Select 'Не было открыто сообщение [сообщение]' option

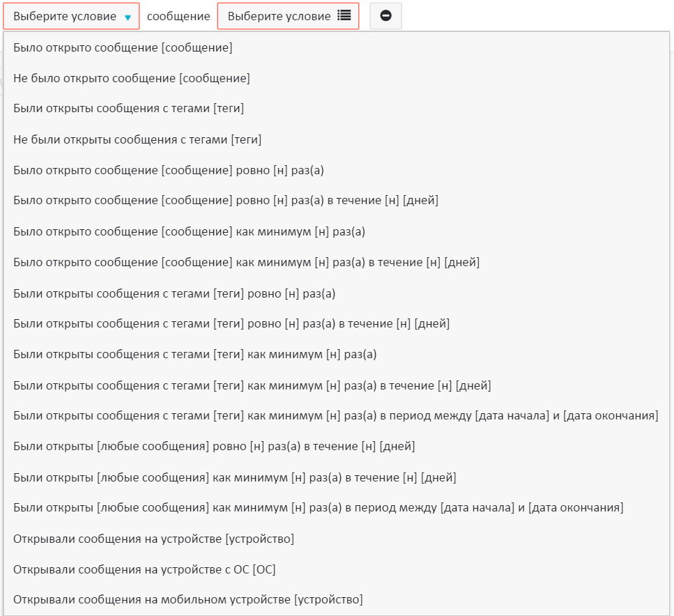point(132,79)
